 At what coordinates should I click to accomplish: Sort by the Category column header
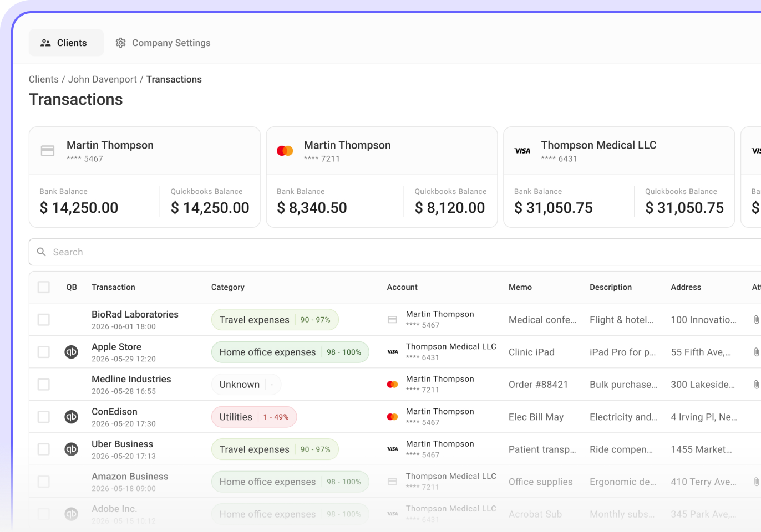[228, 287]
